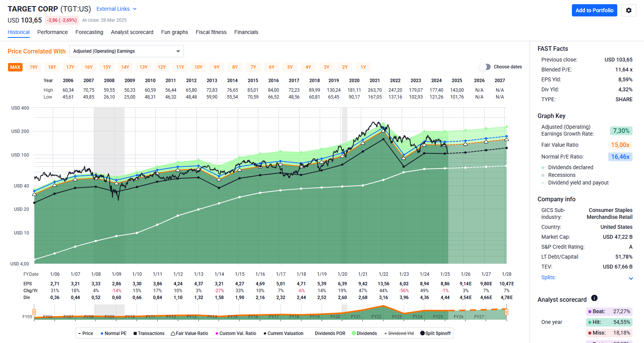
Task: Toggle Dividends green circle in legend
Action: [354, 333]
